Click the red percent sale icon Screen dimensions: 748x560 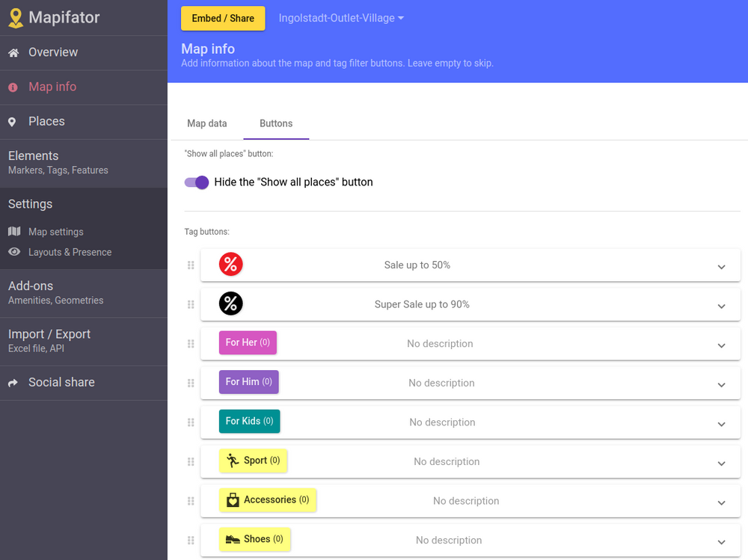(230, 264)
